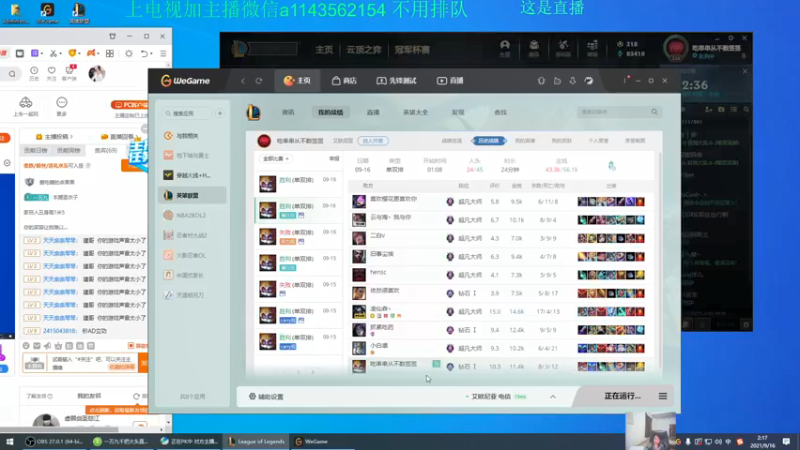
Task: Open 辅助设置 settings in WeGame
Action: coord(266,396)
